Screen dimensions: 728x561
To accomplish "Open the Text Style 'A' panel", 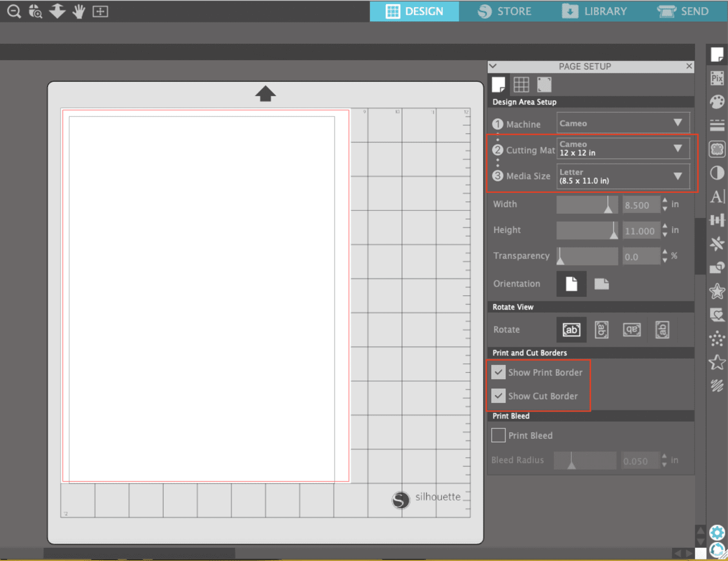I will point(717,197).
